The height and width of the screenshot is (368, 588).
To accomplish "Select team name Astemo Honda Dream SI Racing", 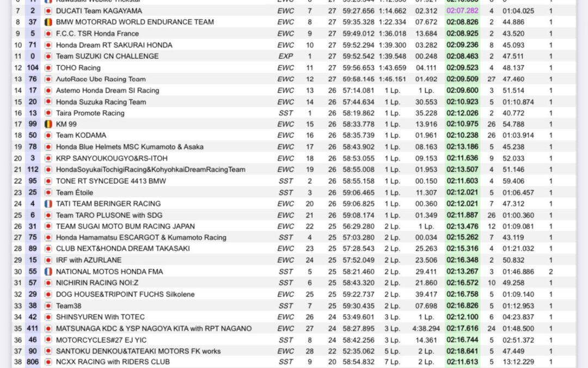I will tap(108, 91).
